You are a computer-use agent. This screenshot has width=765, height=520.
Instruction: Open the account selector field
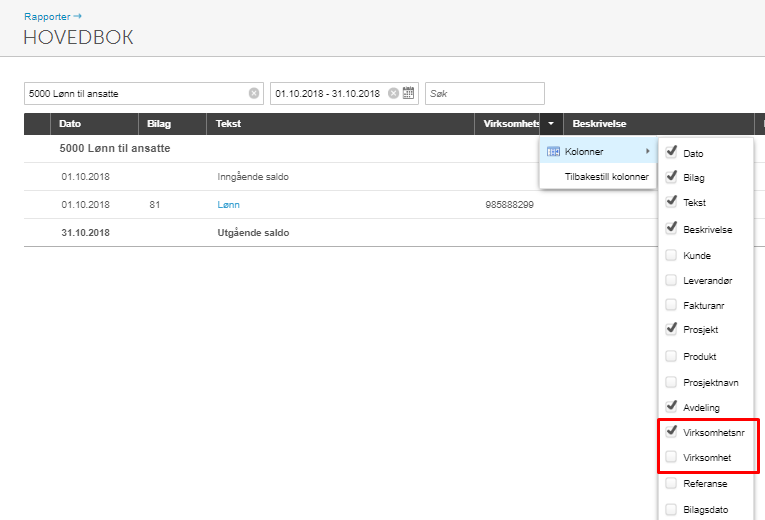coord(144,93)
